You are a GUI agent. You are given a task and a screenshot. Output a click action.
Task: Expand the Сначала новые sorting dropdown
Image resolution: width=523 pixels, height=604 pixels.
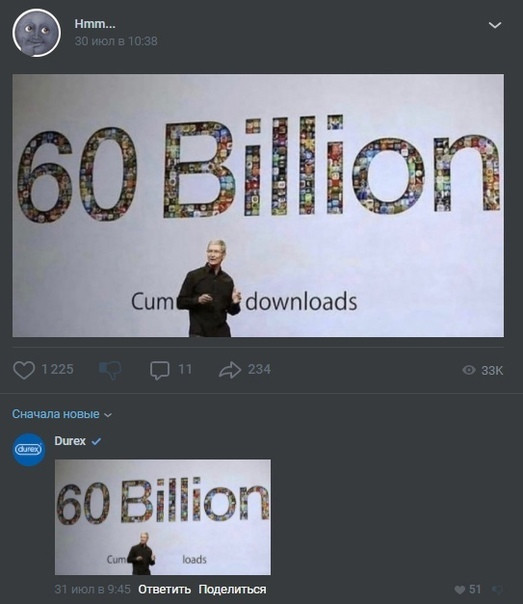tap(62, 414)
